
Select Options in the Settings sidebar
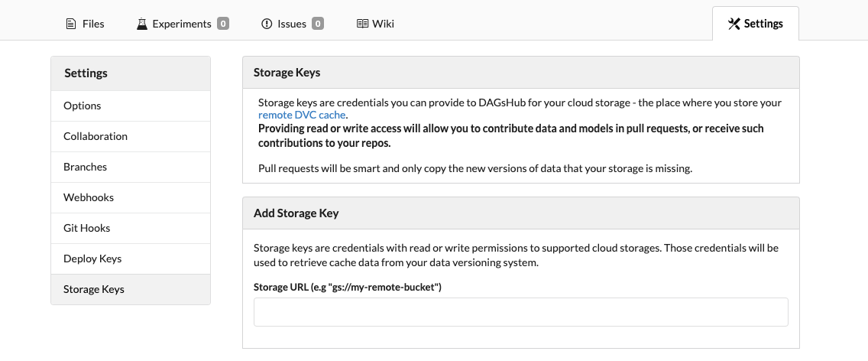[83, 106]
